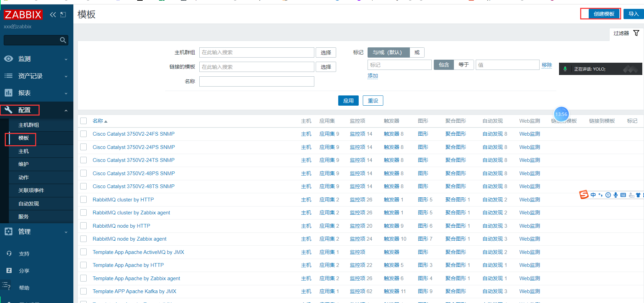Toggle the sidebar window-mode icon
This screenshot has width=644, height=303.
(63, 15)
